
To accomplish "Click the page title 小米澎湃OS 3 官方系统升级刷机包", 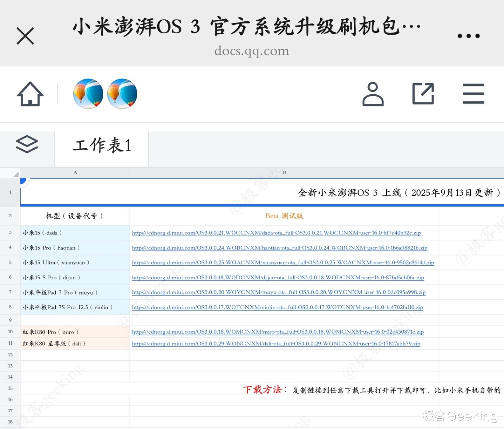I will 246,27.
